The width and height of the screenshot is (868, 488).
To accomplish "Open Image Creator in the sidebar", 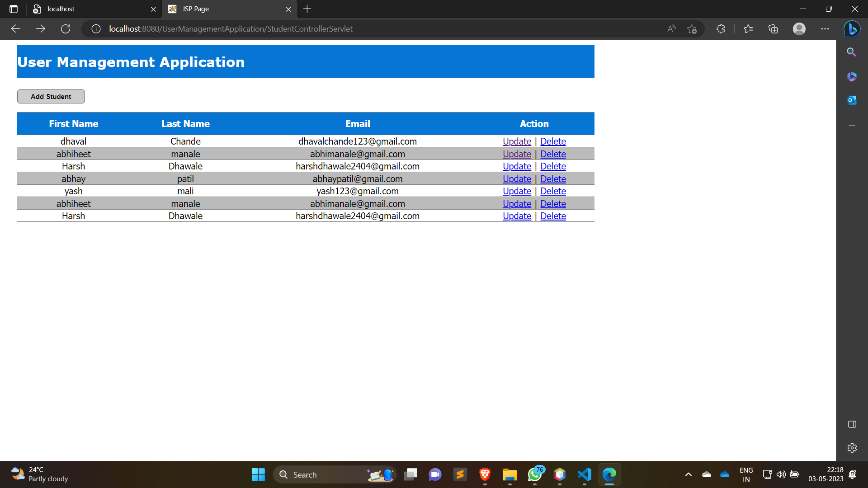I will point(852,76).
